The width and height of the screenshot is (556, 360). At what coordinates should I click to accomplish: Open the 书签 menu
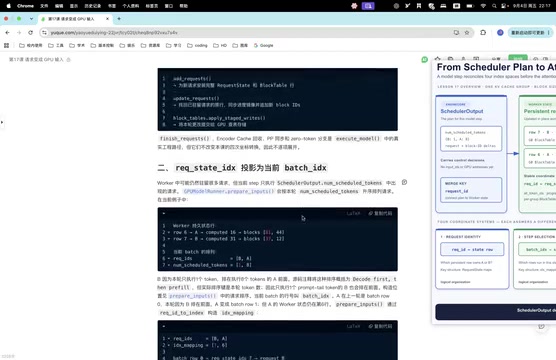(112, 6)
